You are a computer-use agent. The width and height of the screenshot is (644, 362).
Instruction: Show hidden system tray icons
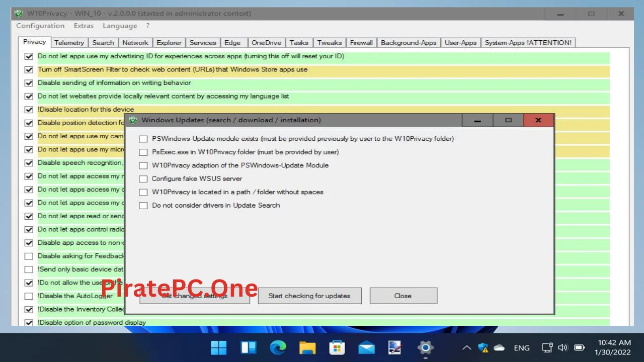tap(467, 347)
